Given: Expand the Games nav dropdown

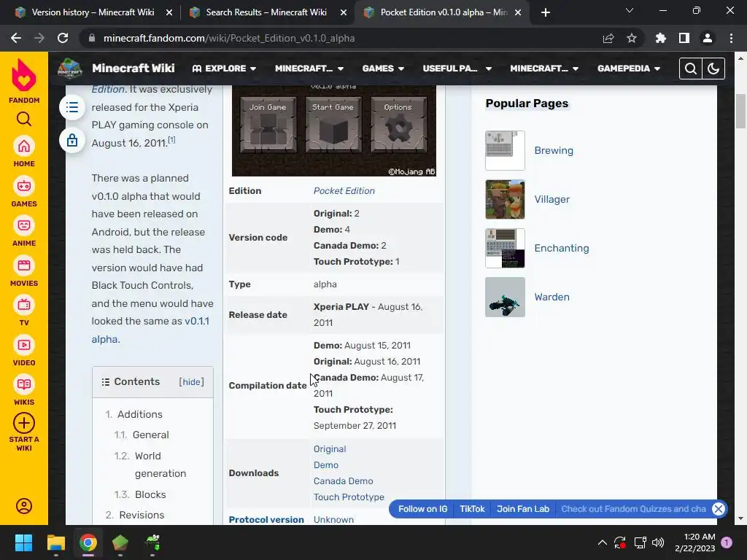Looking at the screenshot, I should [x=383, y=69].
